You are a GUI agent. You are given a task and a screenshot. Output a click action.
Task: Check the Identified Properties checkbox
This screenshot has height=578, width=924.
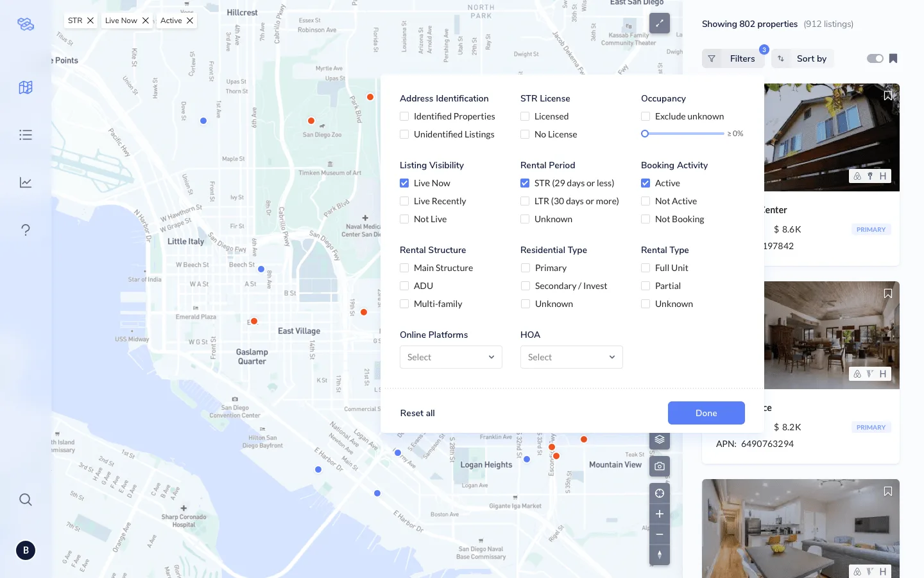click(x=404, y=116)
